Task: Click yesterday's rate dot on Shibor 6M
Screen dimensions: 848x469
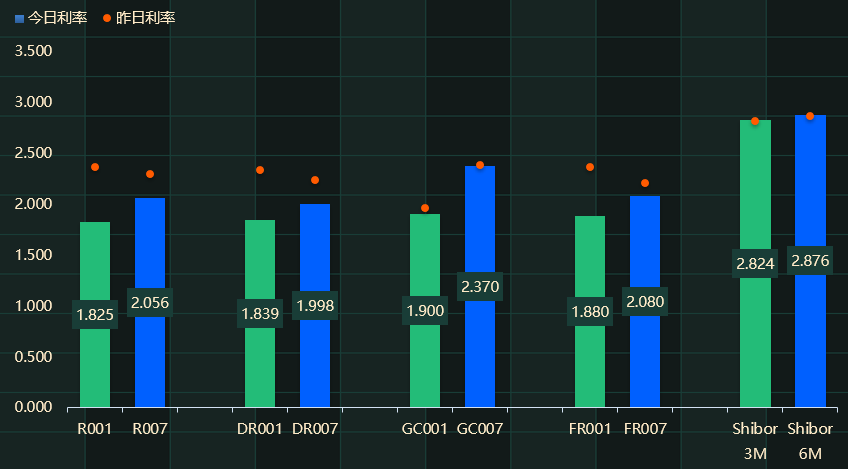Action: [810, 116]
